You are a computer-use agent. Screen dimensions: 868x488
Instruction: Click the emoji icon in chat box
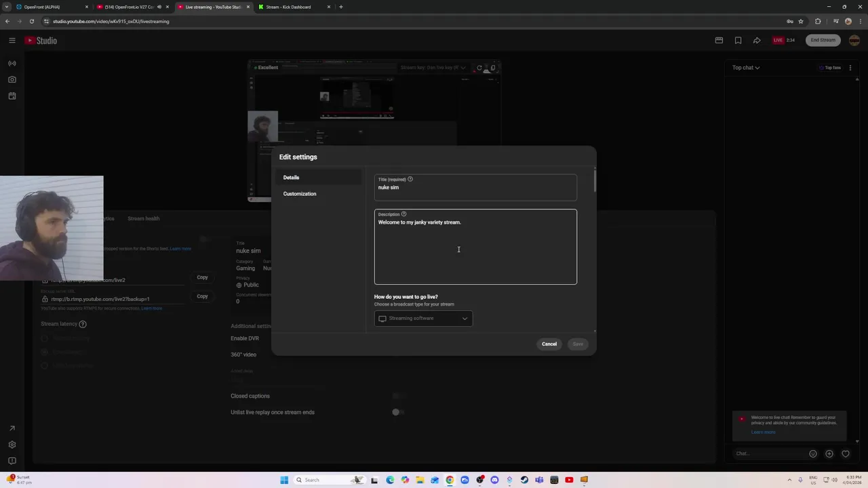(x=812, y=453)
